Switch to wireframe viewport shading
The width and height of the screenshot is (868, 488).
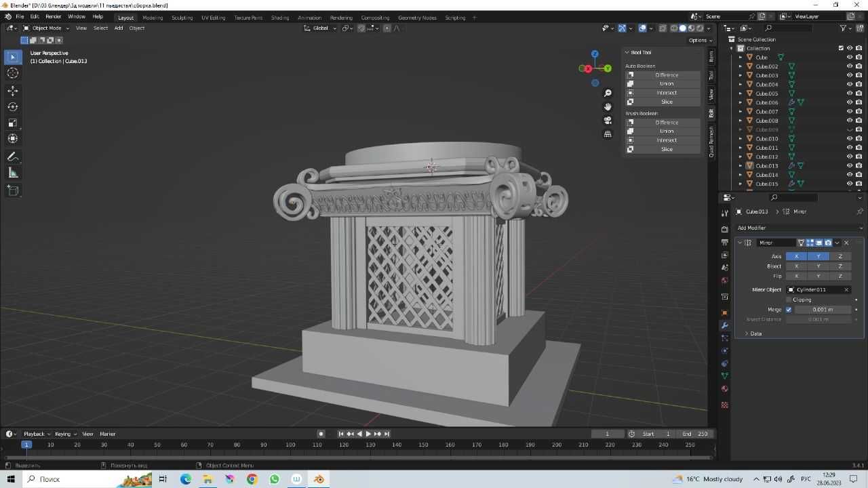674,28
